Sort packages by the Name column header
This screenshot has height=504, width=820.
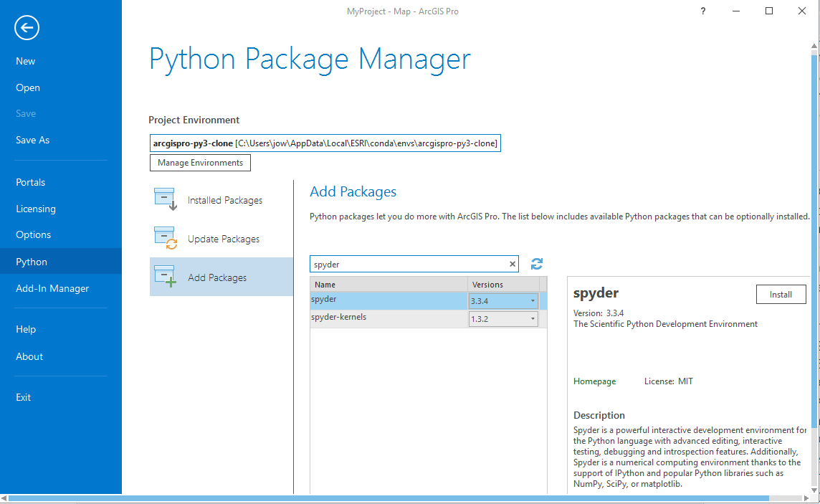(387, 285)
